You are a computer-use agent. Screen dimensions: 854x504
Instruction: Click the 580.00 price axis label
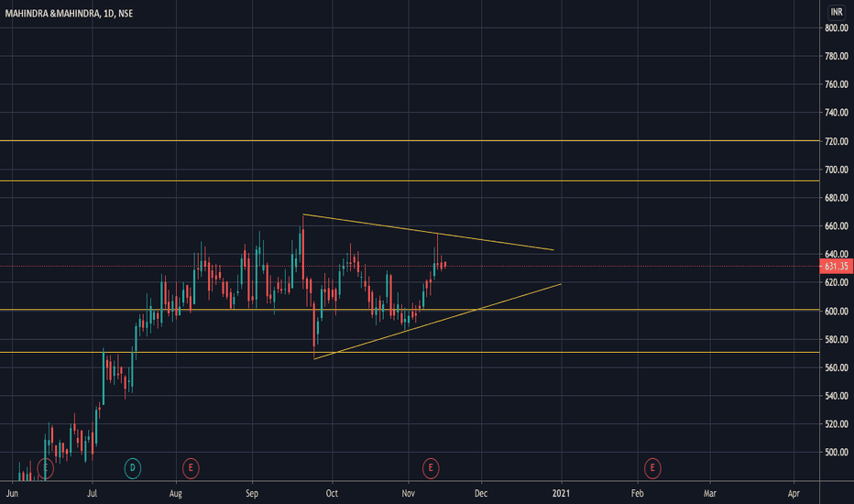point(837,339)
